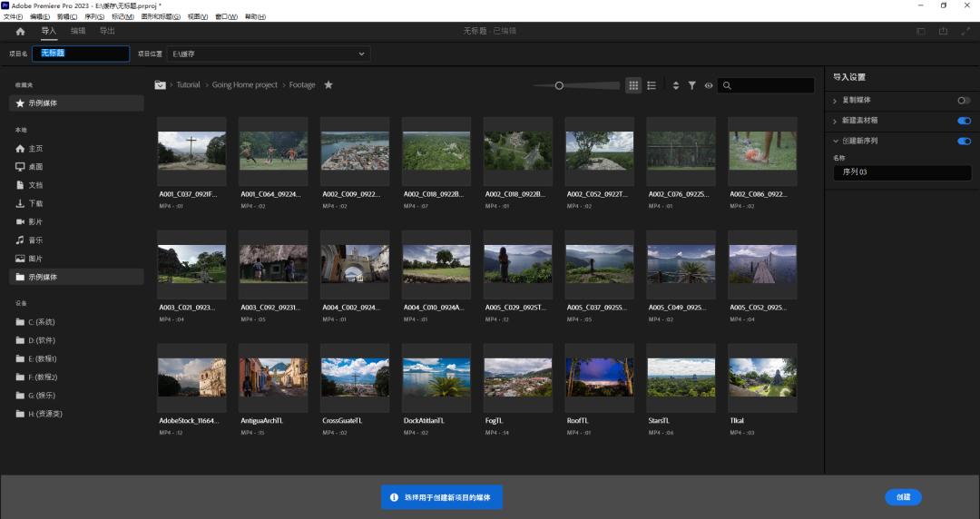
Task: Click the breadcrumb folder icon before Tutorial
Action: click(x=161, y=85)
